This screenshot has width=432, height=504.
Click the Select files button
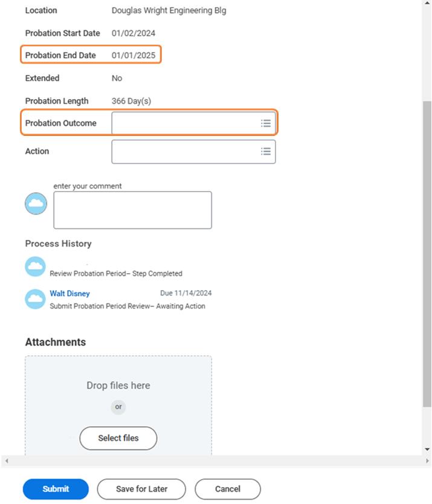[x=118, y=438]
